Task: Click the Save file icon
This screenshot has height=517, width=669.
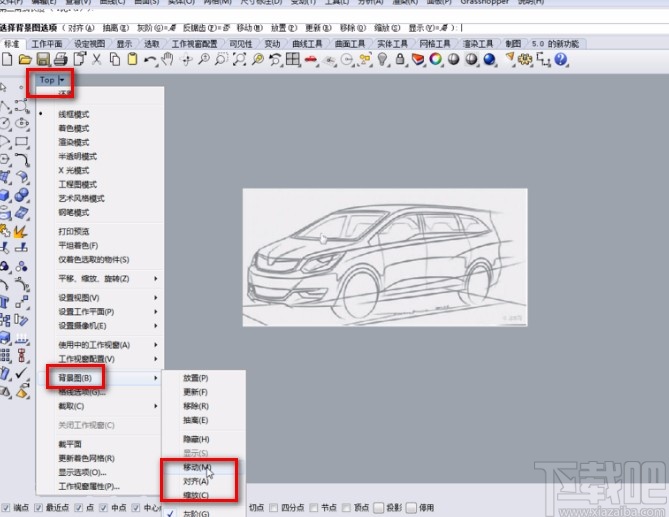Action: [43, 60]
